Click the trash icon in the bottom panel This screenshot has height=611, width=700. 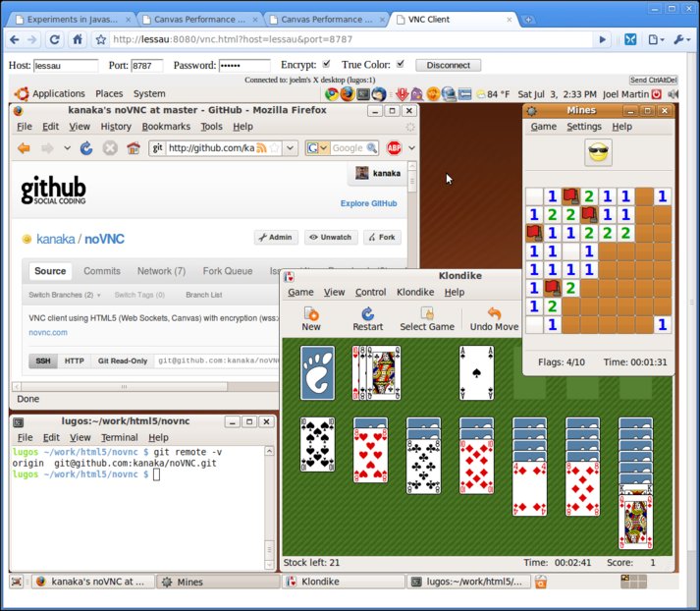click(x=541, y=582)
